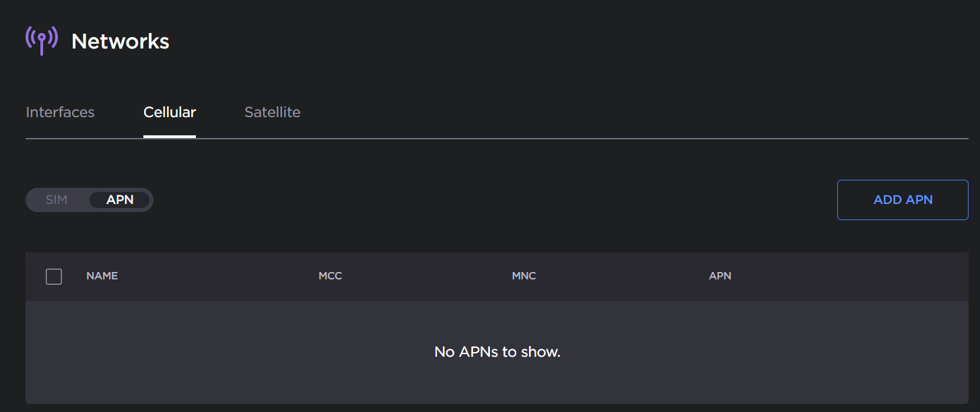Switch to the Interfaces tab
Image resolution: width=980 pixels, height=412 pixels.
tap(60, 112)
